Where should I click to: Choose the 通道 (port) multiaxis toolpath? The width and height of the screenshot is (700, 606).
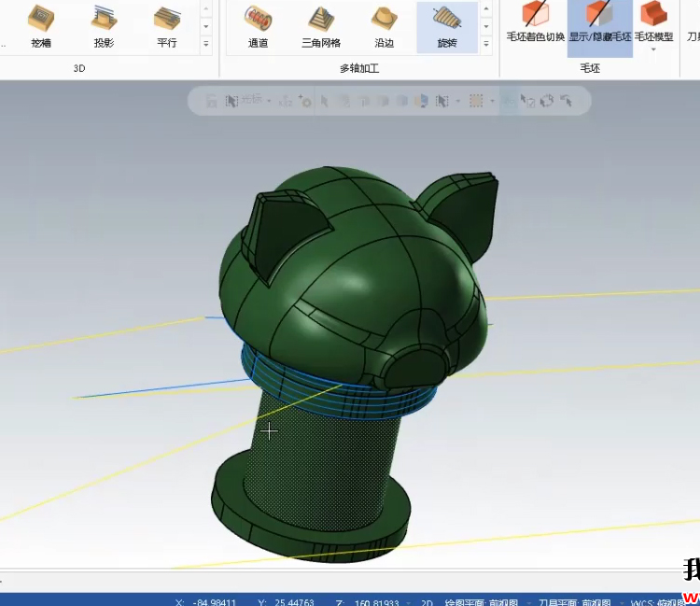[258, 27]
